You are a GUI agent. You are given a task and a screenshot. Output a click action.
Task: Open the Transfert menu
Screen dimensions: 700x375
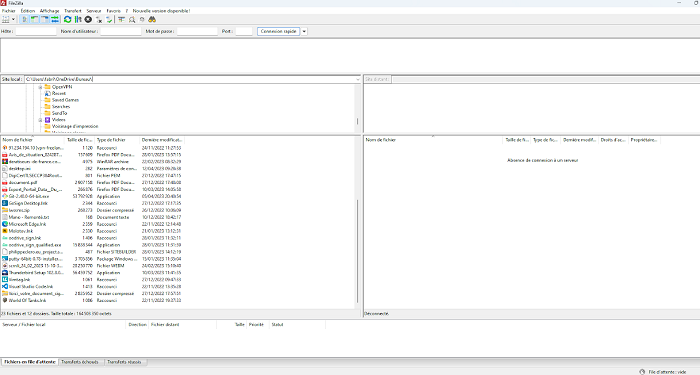(x=73, y=11)
